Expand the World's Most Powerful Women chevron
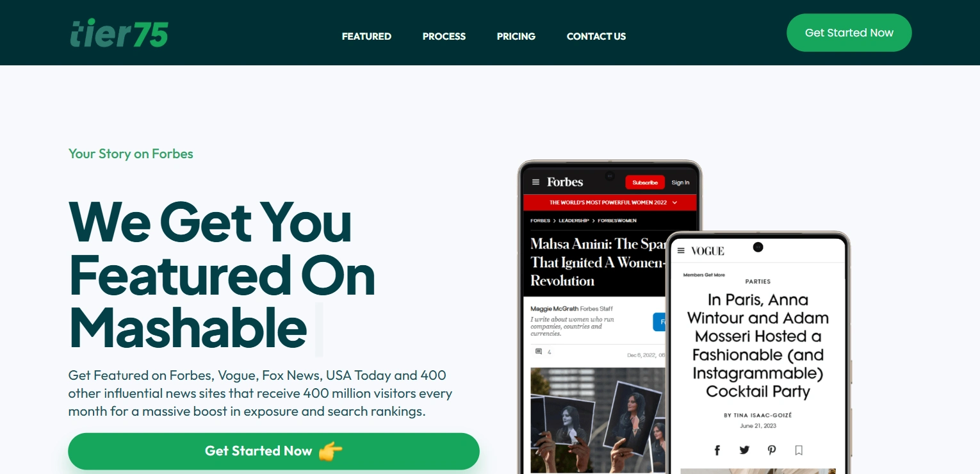The width and height of the screenshot is (980, 474). (x=674, y=202)
